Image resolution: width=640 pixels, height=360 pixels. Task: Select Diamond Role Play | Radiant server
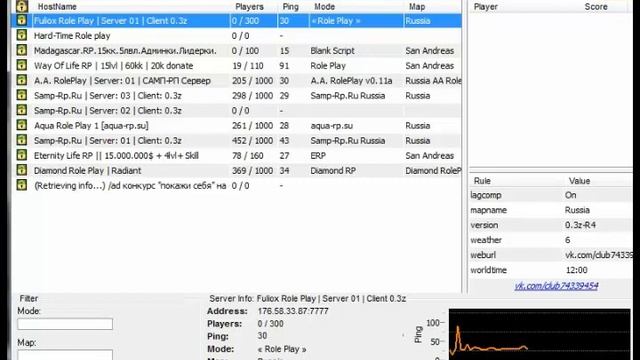point(237,171)
